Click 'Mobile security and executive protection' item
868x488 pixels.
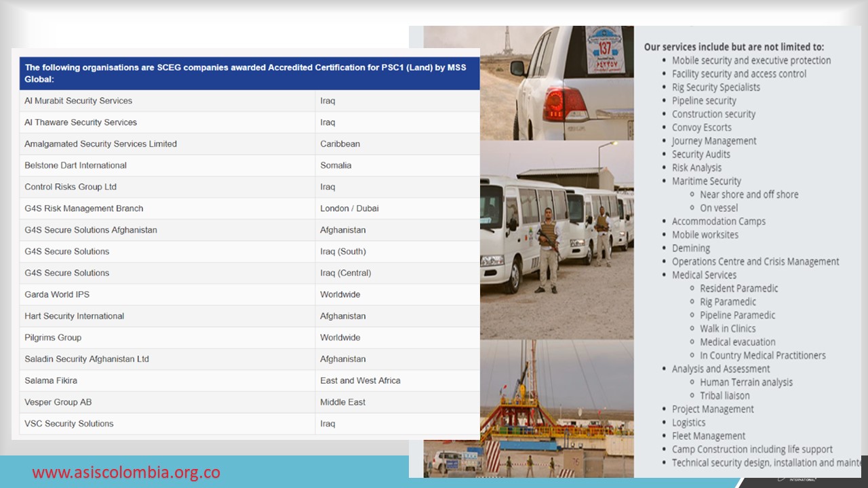(x=751, y=60)
